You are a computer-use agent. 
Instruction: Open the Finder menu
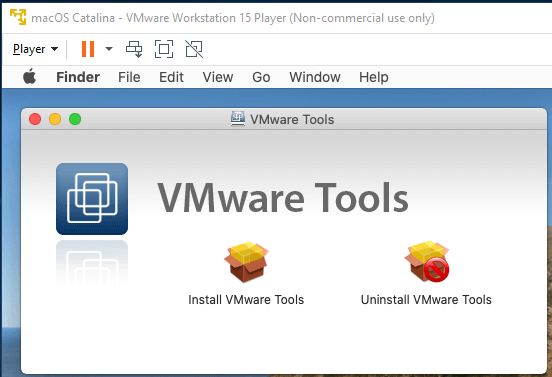(78, 77)
